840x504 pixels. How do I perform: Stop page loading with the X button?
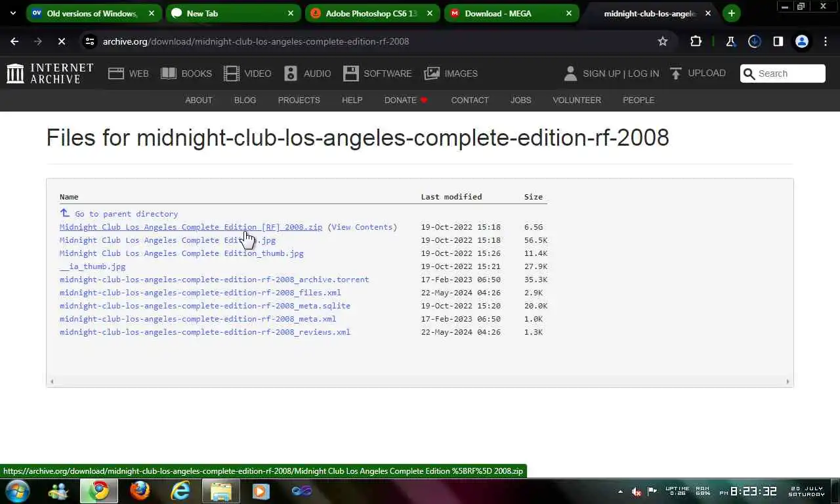click(x=61, y=41)
